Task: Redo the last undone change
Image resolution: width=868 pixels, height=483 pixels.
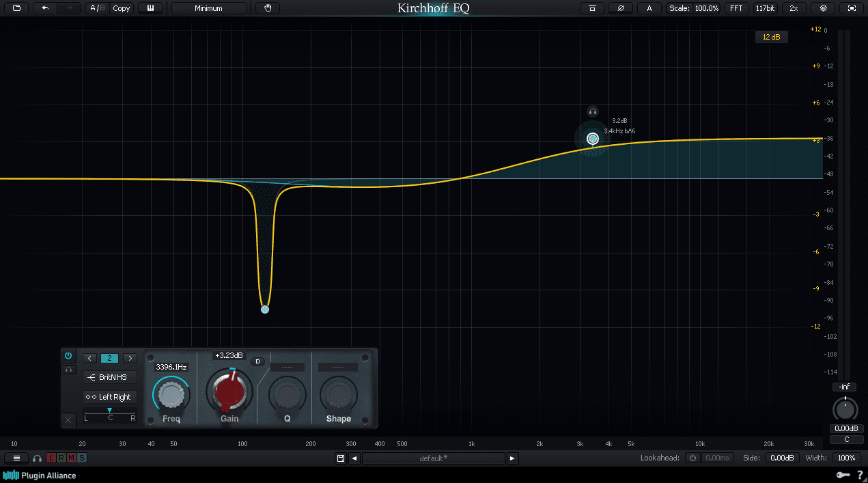Action: (69, 8)
